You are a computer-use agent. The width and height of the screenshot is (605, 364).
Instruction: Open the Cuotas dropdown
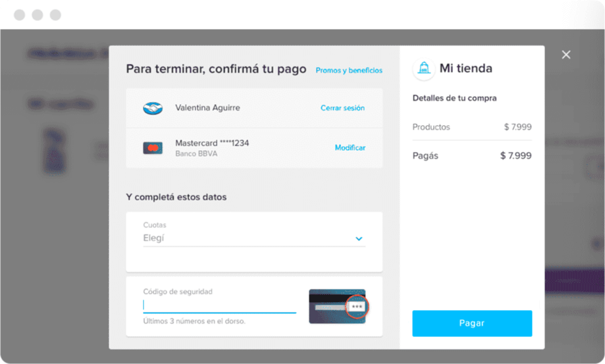[x=254, y=238]
